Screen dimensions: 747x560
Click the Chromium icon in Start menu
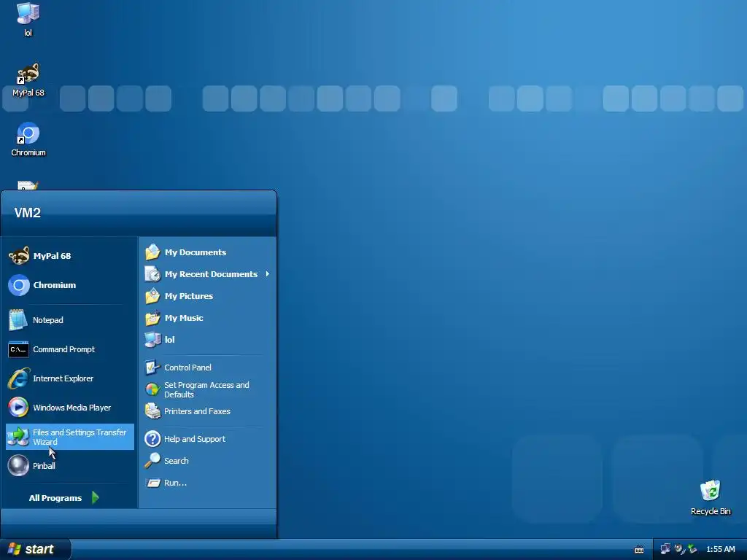coord(18,285)
